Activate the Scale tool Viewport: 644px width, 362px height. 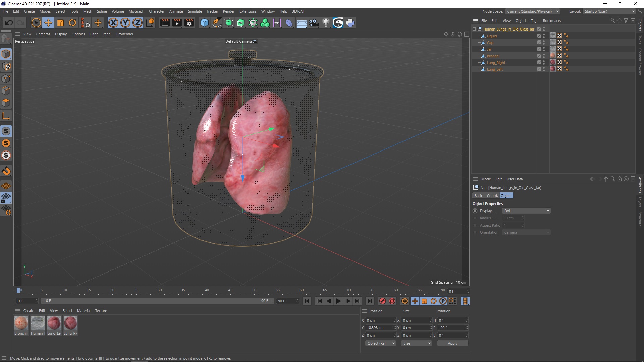tap(60, 23)
